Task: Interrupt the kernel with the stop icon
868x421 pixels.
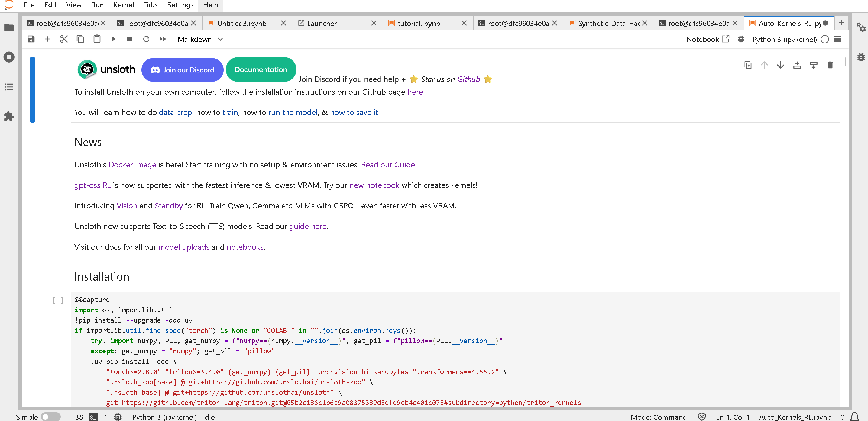Action: click(129, 39)
